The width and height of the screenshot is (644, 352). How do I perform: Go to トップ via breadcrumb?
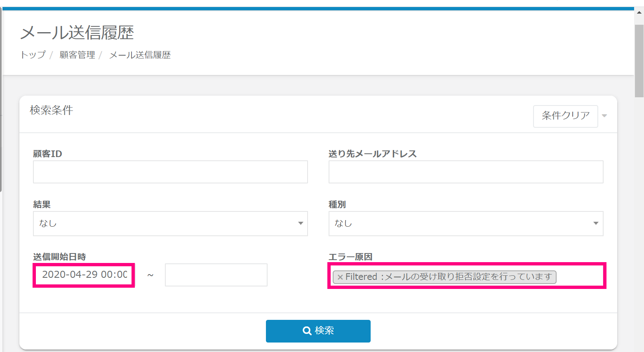click(x=33, y=55)
